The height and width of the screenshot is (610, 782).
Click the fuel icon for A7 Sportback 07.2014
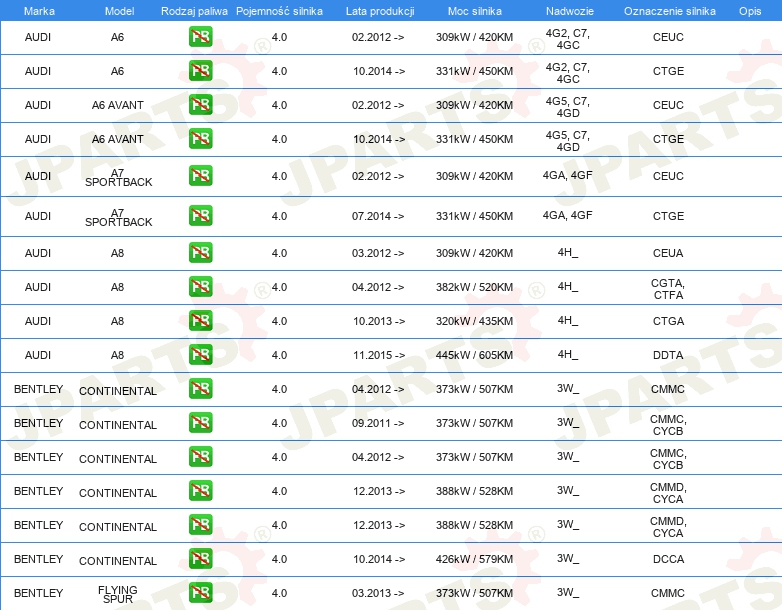200,215
